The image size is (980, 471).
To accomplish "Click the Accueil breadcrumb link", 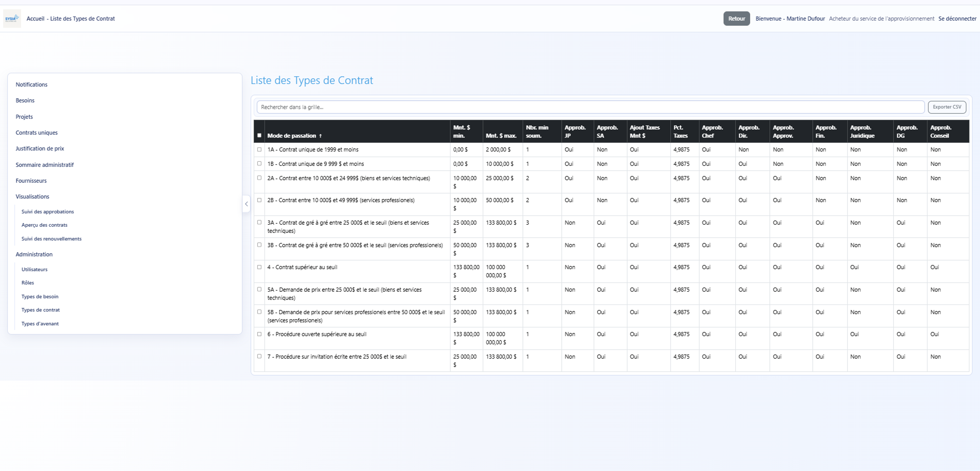I will point(35,19).
